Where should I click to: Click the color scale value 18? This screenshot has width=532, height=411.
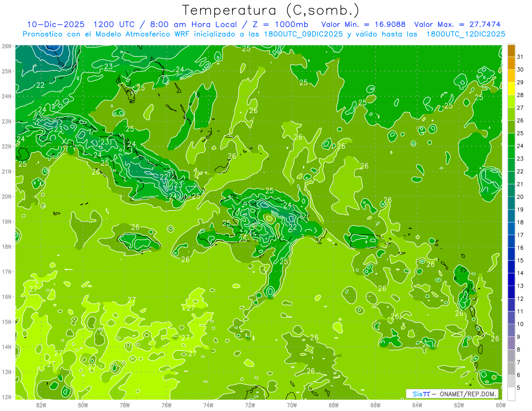coord(520,223)
